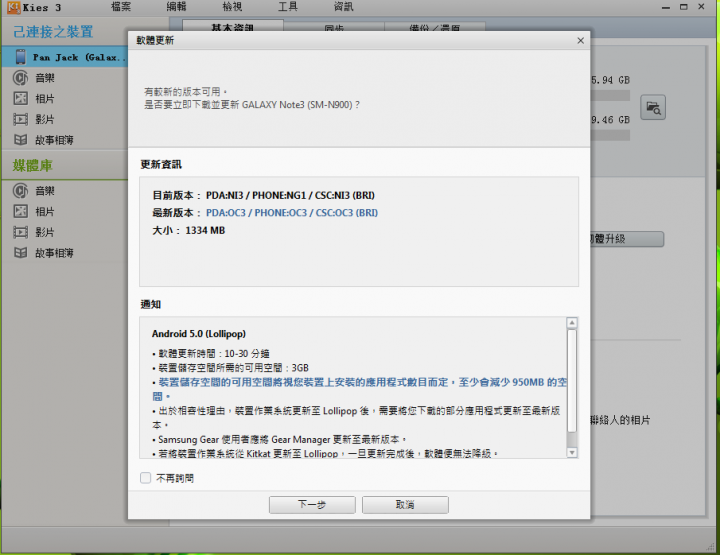The height and width of the screenshot is (555, 720).
Task: Check the 不再詢問 checkbox
Action: [x=146, y=478]
